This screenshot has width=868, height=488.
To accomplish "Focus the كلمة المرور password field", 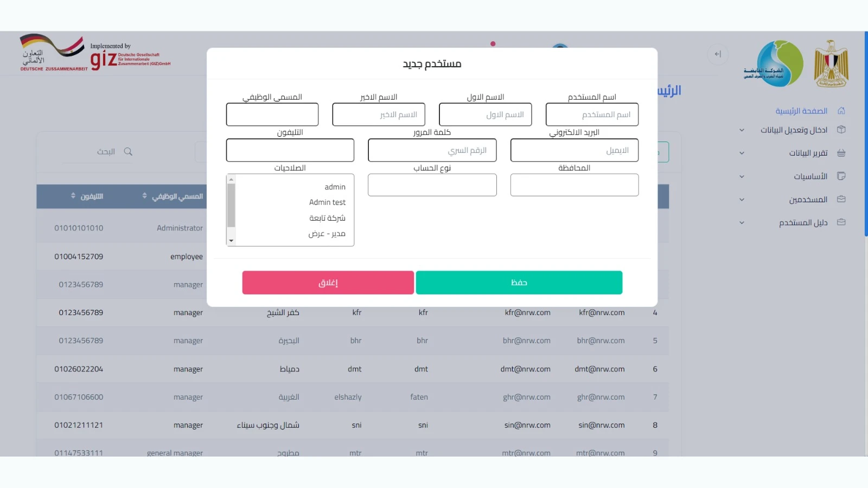I will point(432,150).
